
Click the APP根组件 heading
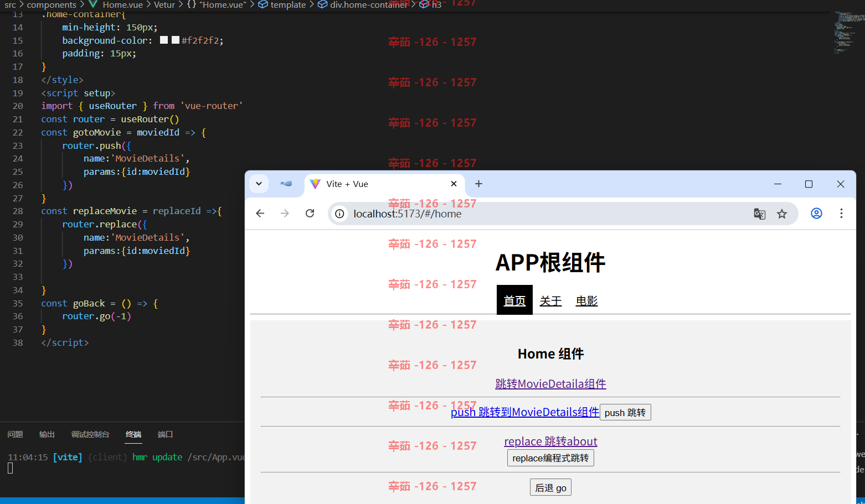[x=550, y=262]
